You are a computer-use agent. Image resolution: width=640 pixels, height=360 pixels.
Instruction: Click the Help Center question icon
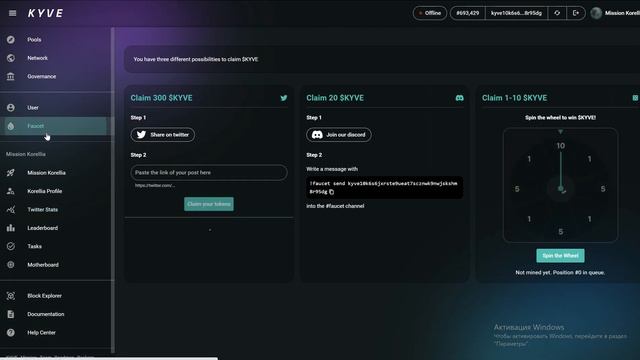(x=11, y=332)
